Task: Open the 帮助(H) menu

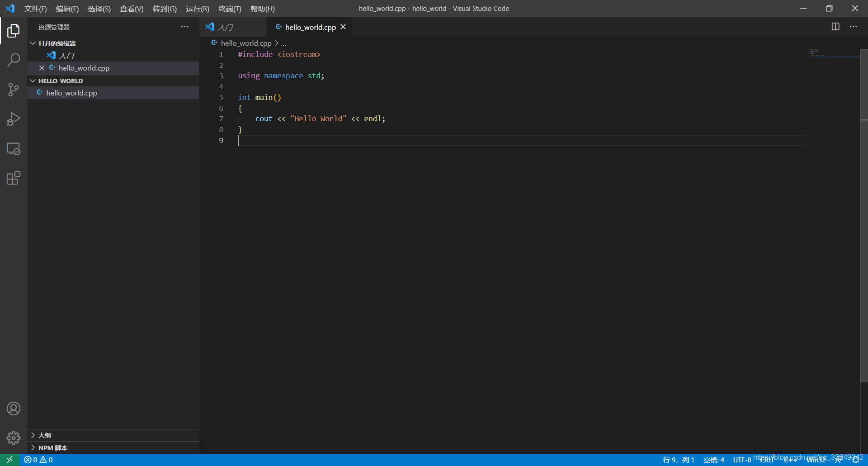Action: coord(263,9)
